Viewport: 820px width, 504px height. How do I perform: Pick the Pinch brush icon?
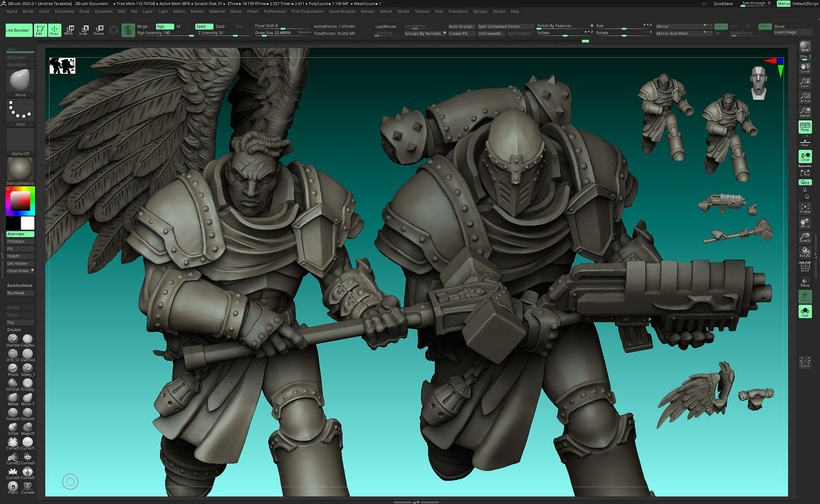pos(13,370)
